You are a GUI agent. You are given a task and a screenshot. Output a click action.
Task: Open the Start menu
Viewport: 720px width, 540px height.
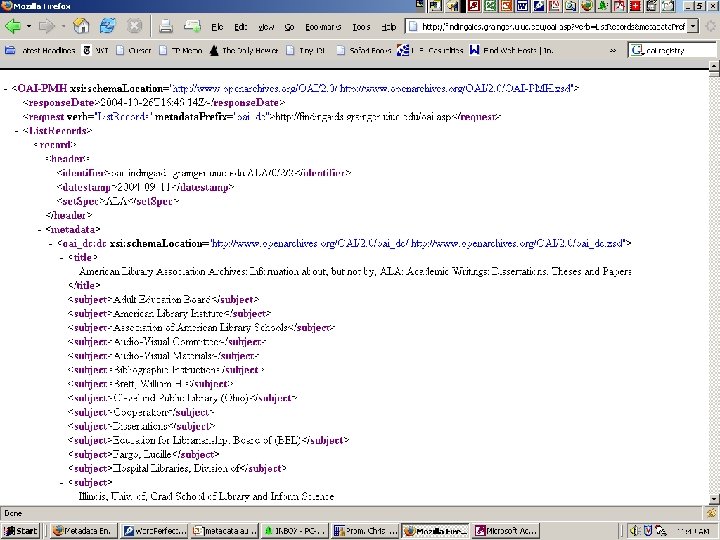[x=20, y=531]
